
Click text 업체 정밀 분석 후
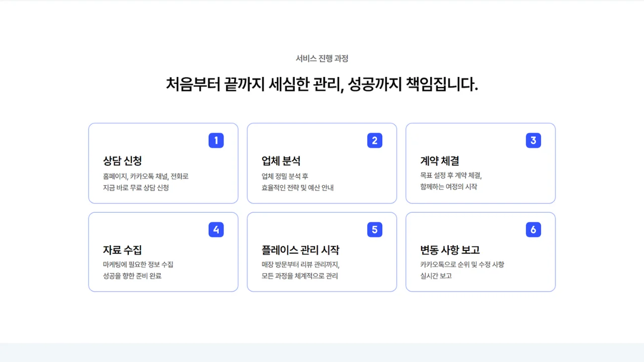[x=285, y=176]
